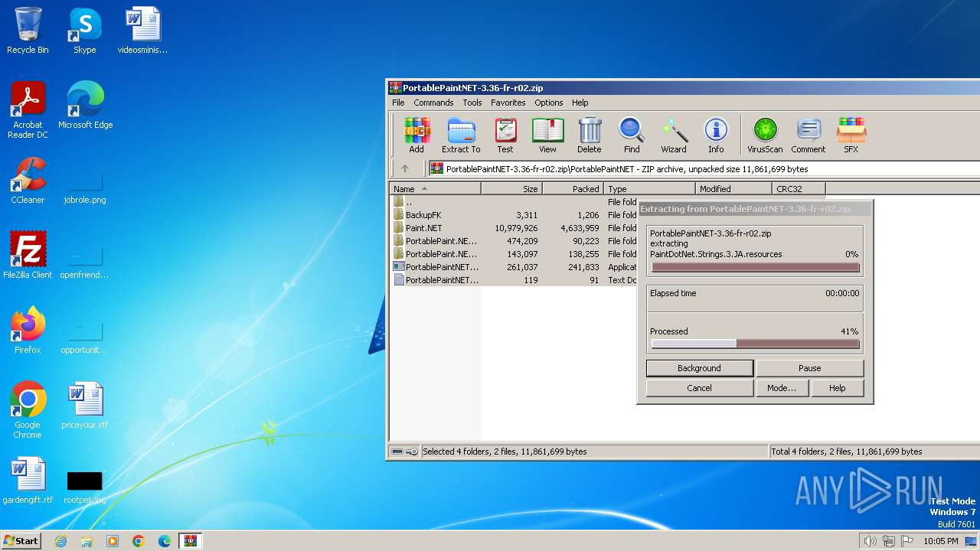This screenshot has width=980, height=551.
Task: Click the Comment toolbar icon
Action: [x=808, y=135]
